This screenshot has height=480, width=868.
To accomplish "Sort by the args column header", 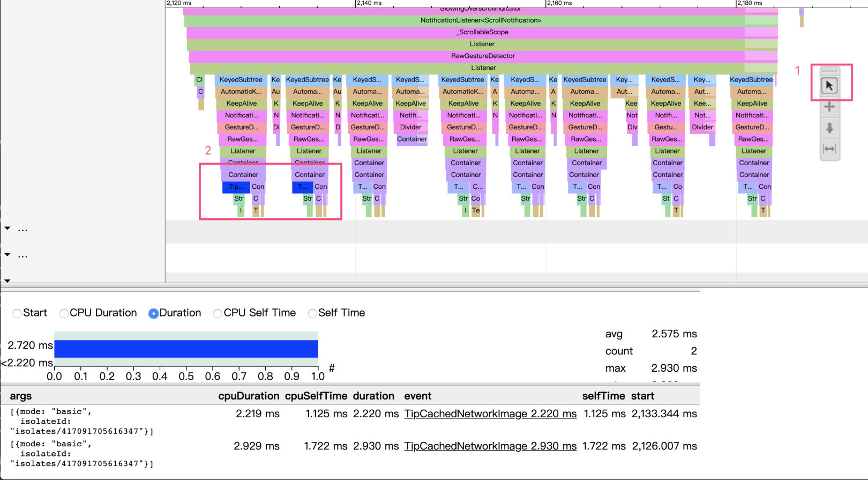I will click(x=20, y=396).
